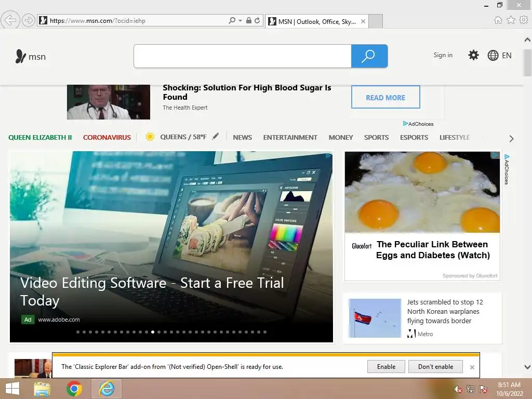Open the taskbar clock and date
This screenshot has width=532, height=399.
click(x=509, y=389)
